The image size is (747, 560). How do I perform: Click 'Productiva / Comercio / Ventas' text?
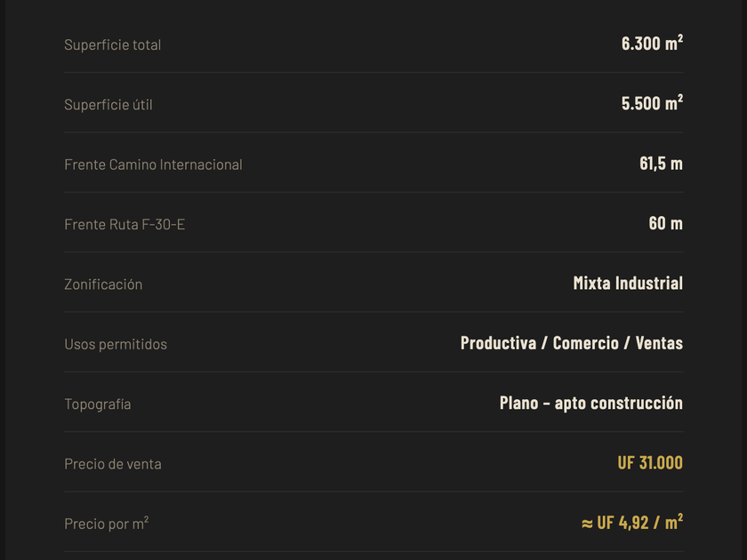click(x=571, y=343)
